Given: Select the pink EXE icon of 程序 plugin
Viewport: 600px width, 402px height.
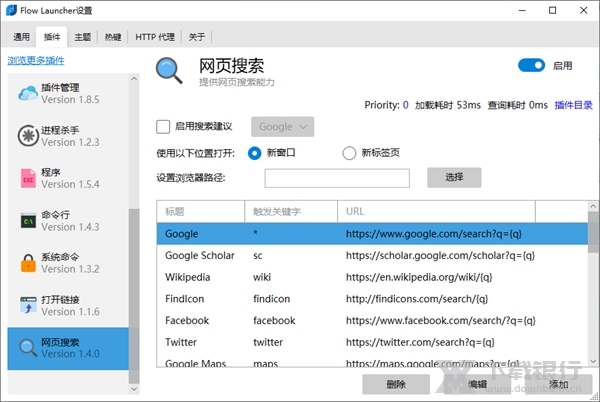Looking at the screenshot, I should coord(28,178).
